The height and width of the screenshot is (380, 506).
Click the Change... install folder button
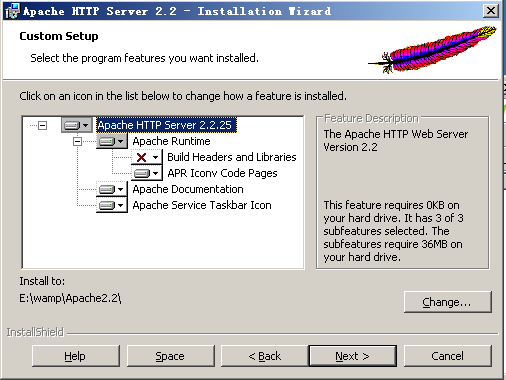(448, 302)
